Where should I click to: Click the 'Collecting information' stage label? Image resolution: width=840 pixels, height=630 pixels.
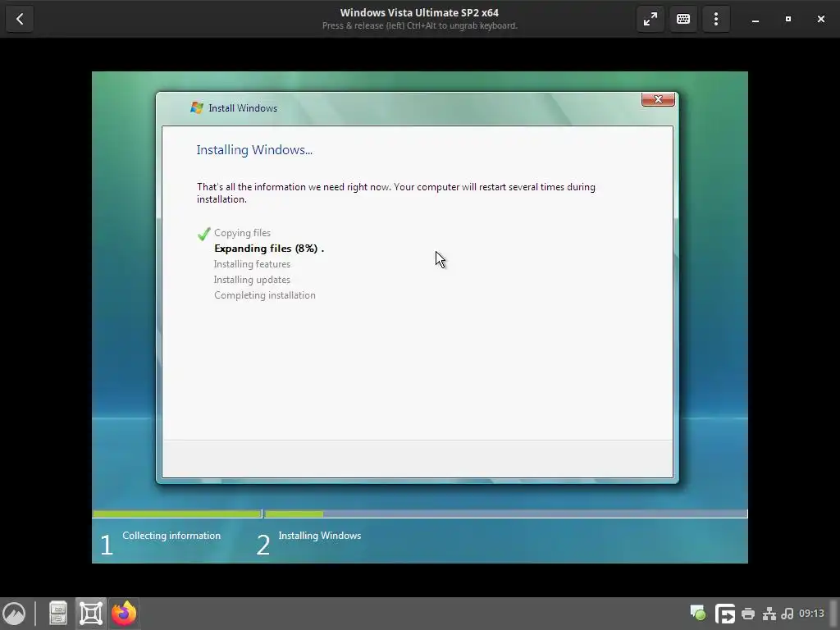(x=171, y=536)
